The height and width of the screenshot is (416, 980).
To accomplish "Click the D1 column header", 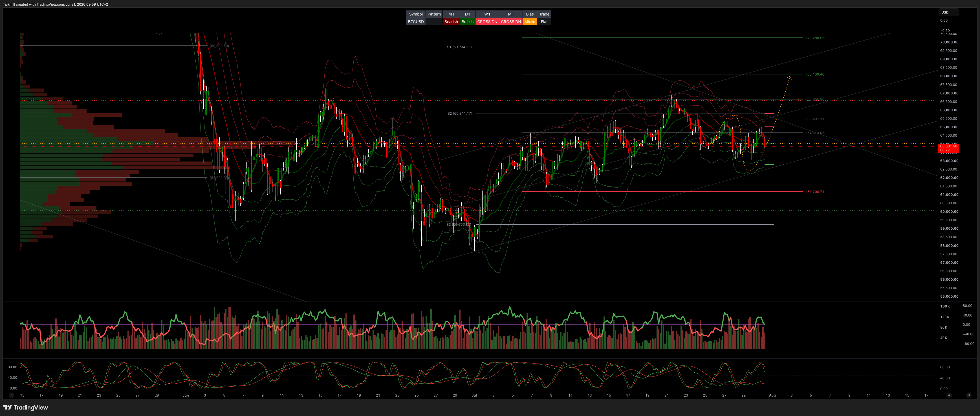I will (468, 14).
